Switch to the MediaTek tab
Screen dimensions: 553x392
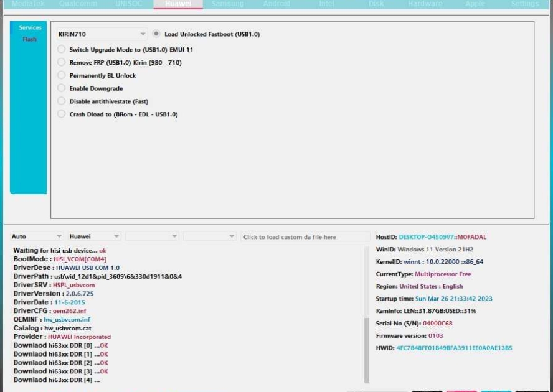tap(28, 4)
